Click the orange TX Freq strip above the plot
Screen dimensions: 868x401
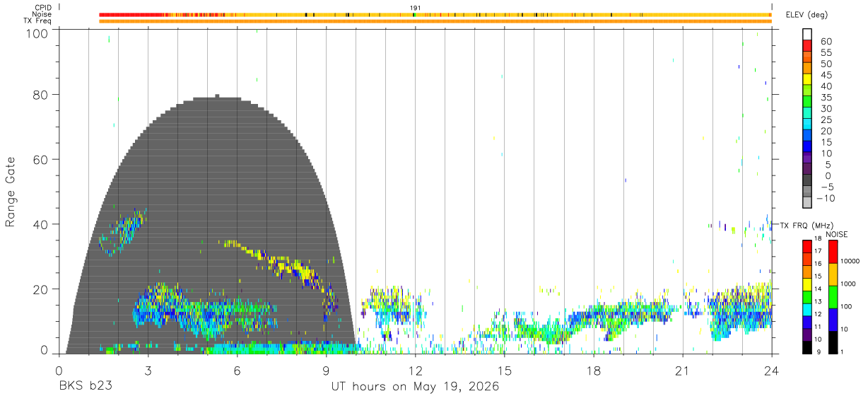point(435,21)
